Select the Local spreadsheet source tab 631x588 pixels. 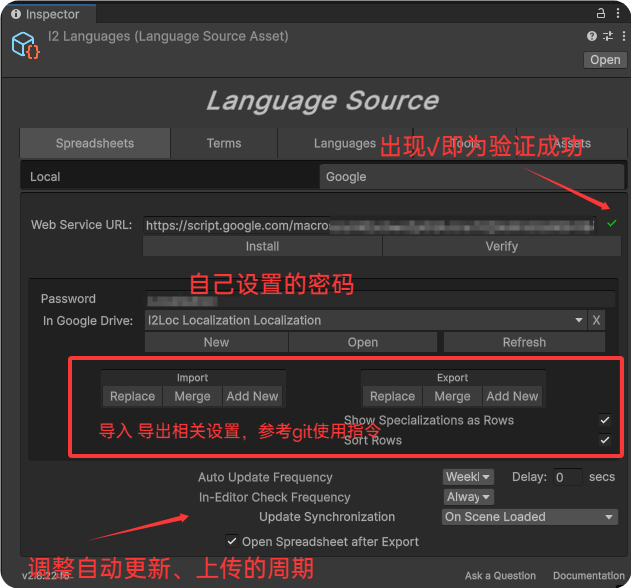[170, 177]
